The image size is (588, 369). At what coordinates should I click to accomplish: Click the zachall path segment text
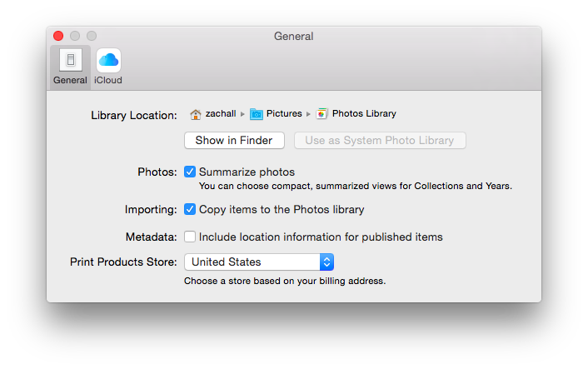click(x=221, y=114)
